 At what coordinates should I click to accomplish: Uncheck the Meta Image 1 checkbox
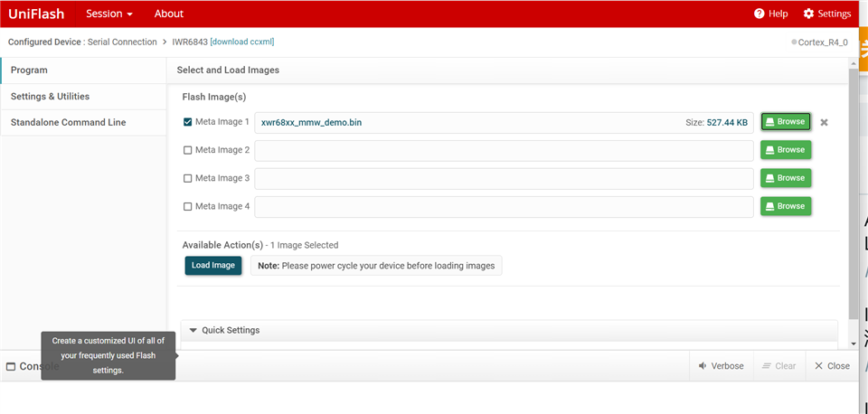point(188,122)
